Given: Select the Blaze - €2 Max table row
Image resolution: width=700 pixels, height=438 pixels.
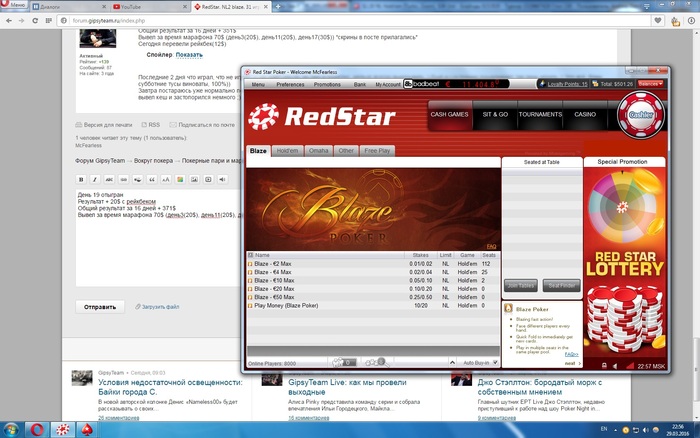Looking at the screenshot, I should [x=373, y=264].
